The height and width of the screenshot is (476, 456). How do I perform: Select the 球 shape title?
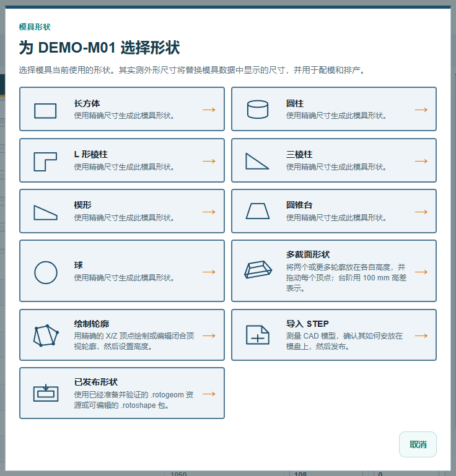pos(79,265)
